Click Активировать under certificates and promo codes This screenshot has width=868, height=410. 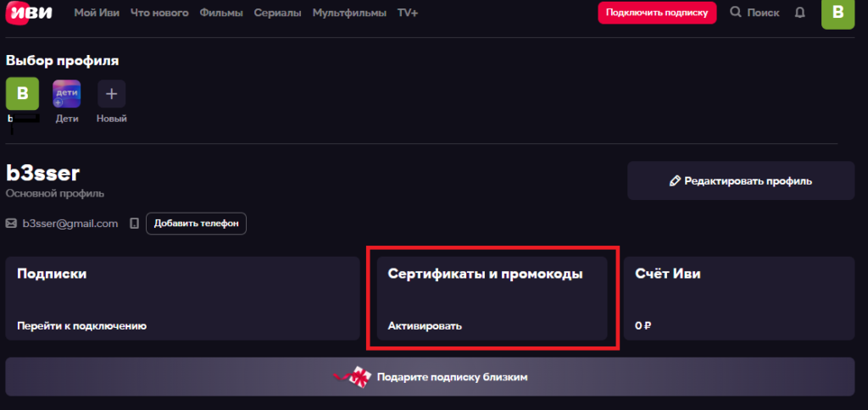pyautogui.click(x=425, y=326)
